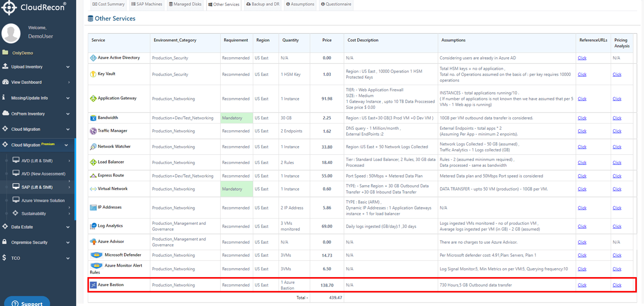
Task: Click the Express Route icon
Action: tap(93, 176)
